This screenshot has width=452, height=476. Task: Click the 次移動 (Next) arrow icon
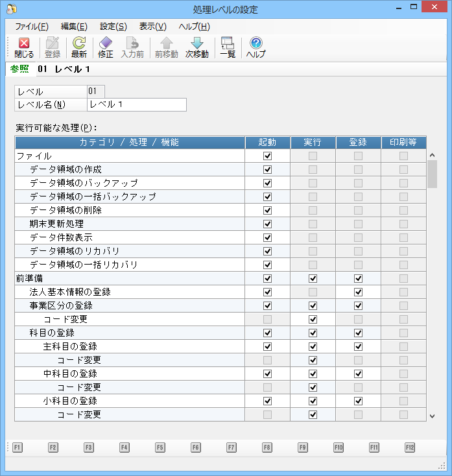197,43
